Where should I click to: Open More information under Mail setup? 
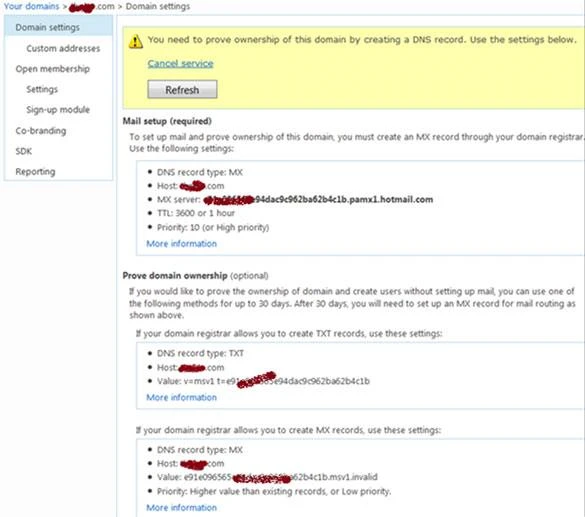(x=181, y=244)
